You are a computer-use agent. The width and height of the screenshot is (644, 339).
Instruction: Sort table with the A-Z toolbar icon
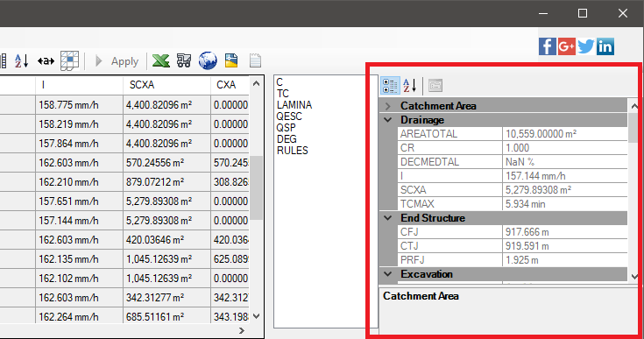(21, 61)
